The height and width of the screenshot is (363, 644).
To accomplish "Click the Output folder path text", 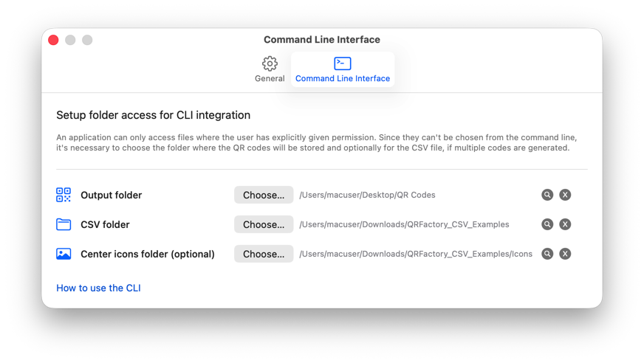I will [x=367, y=195].
